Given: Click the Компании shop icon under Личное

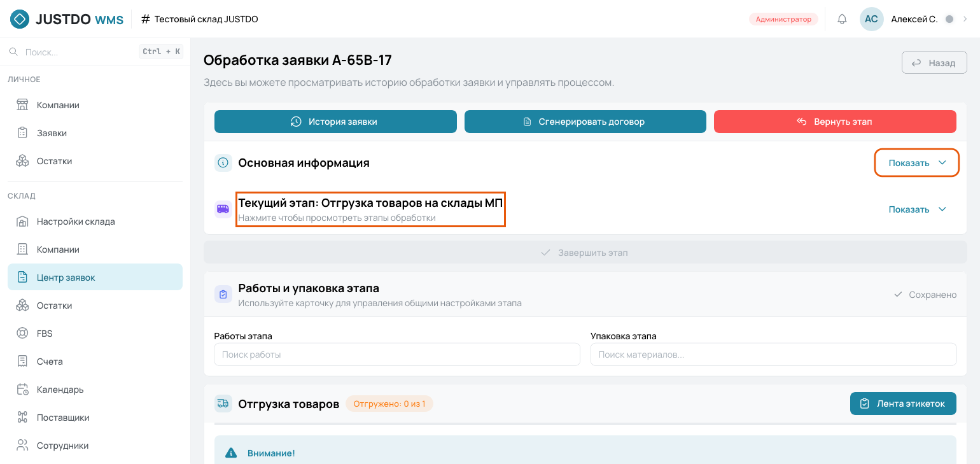Looking at the screenshot, I should point(23,105).
